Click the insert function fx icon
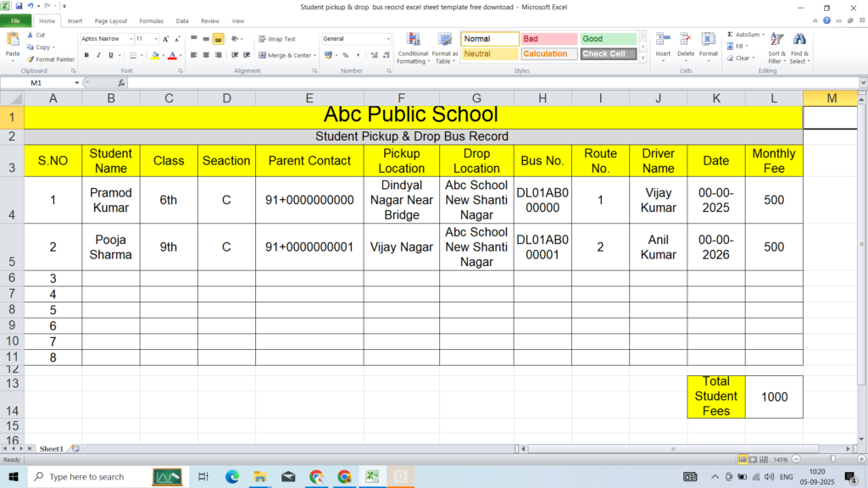Screen dimensions: 868x488 [x=121, y=83]
